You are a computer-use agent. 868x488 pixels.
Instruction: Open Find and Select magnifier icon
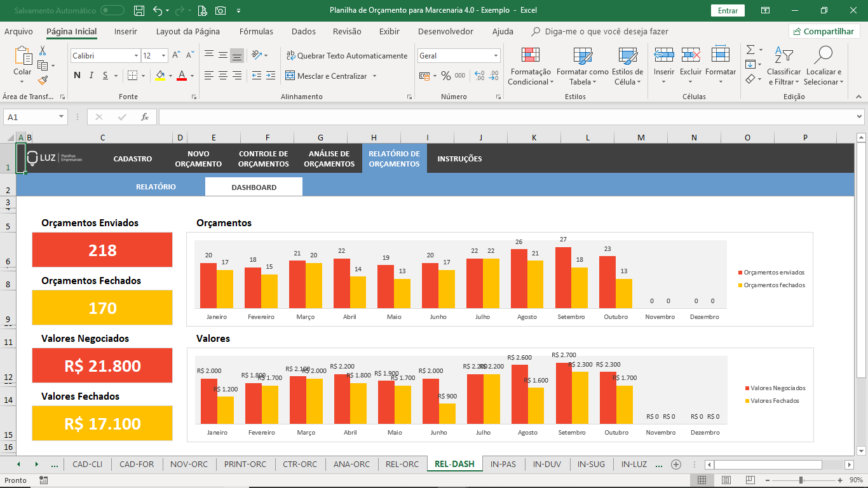824,55
